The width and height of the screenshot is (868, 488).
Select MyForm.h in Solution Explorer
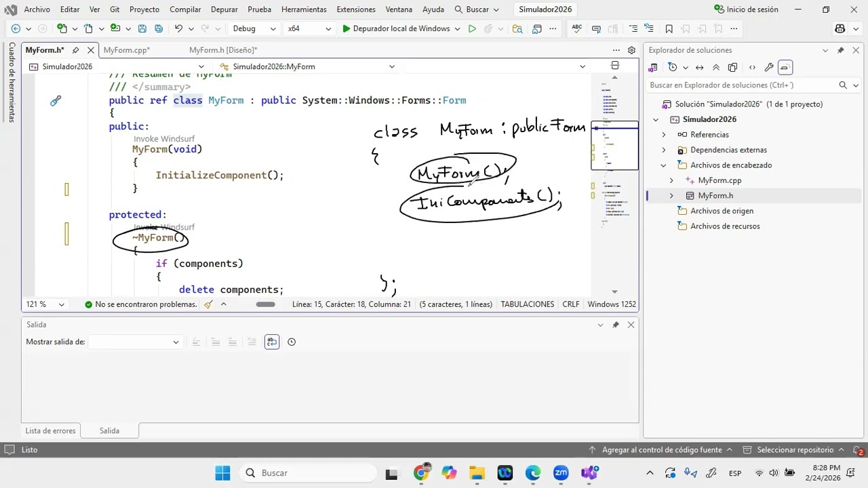(715, 196)
